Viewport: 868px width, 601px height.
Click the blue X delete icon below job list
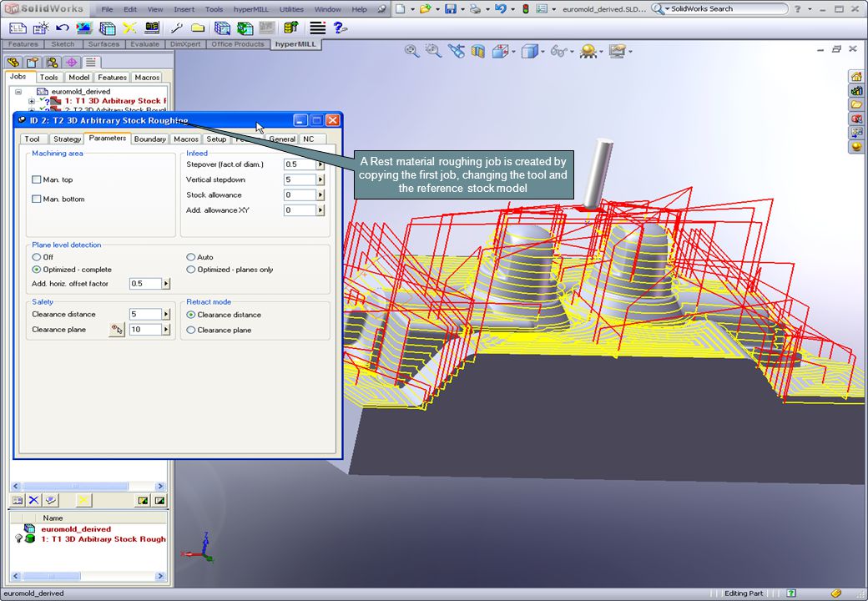click(x=33, y=500)
